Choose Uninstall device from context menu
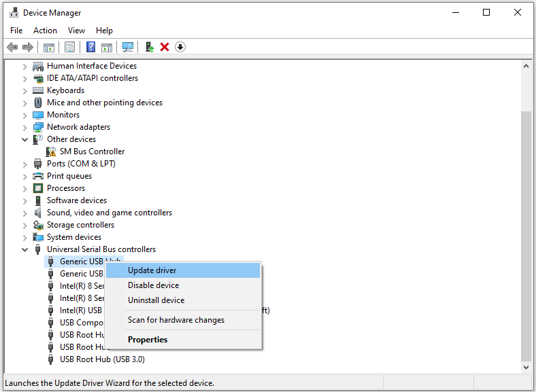This screenshot has width=536, height=392. [156, 300]
